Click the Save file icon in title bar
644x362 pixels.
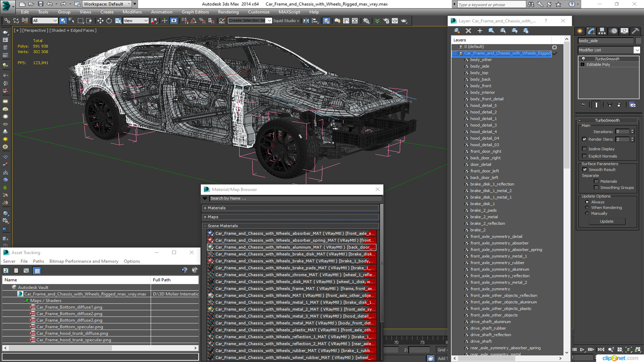40,4
